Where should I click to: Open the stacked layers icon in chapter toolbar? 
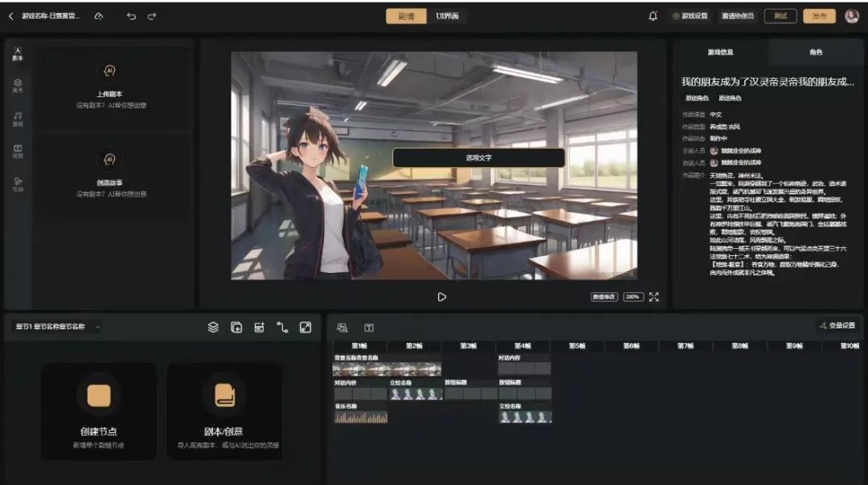click(x=213, y=328)
